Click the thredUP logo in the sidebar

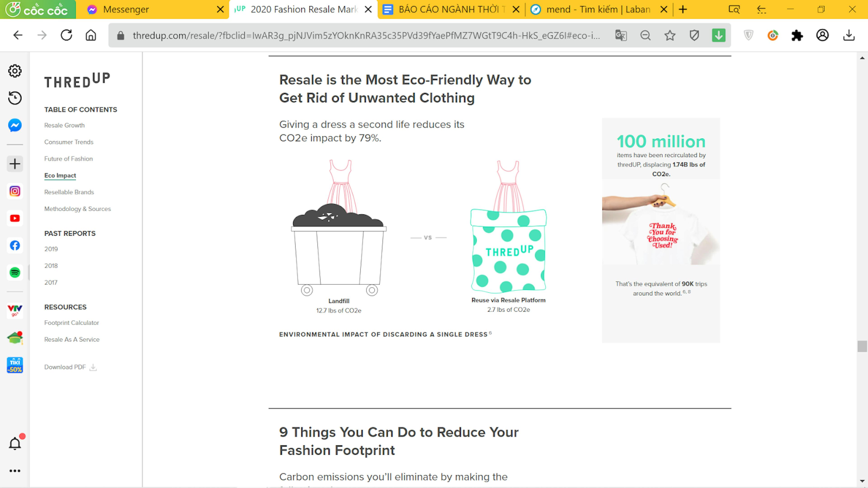coord(77,80)
